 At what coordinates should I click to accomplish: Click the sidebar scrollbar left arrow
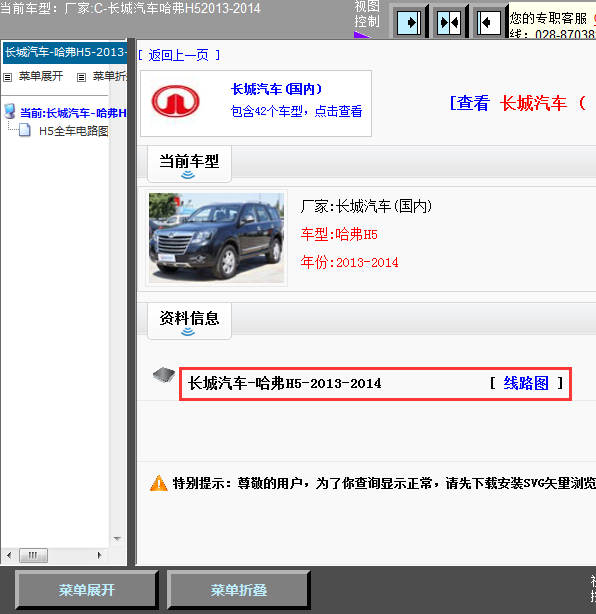pyautogui.click(x=9, y=555)
